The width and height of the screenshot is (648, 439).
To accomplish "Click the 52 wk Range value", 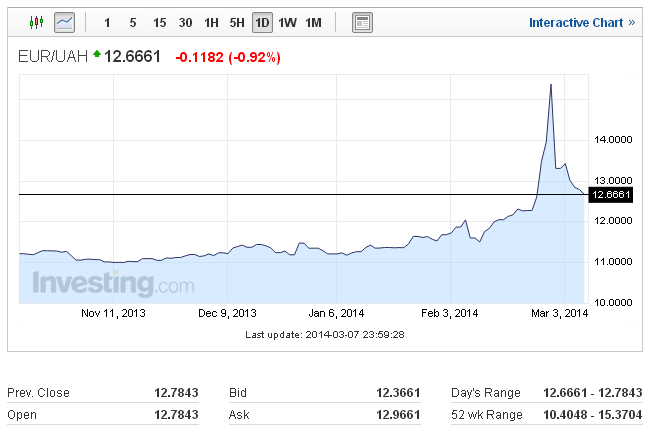I will [x=586, y=414].
